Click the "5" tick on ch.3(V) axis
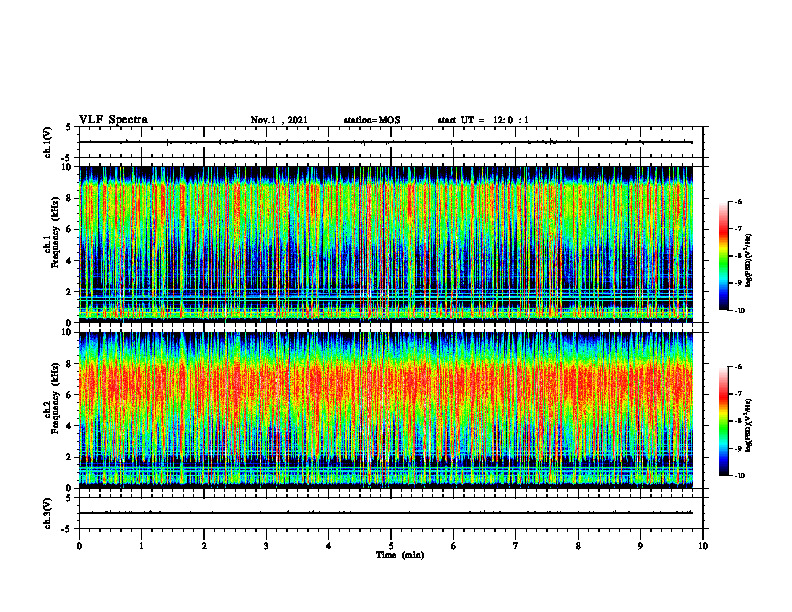 click(x=68, y=498)
